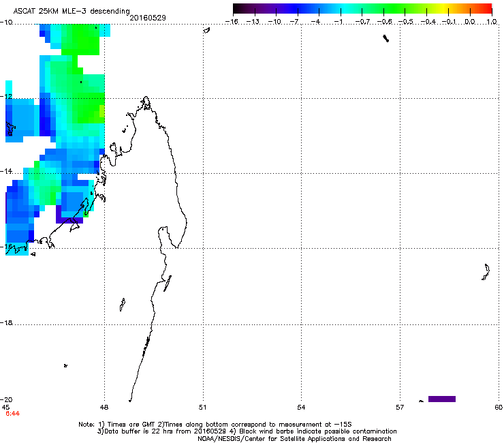Pick the yellow section of the color bar

point(444,8)
